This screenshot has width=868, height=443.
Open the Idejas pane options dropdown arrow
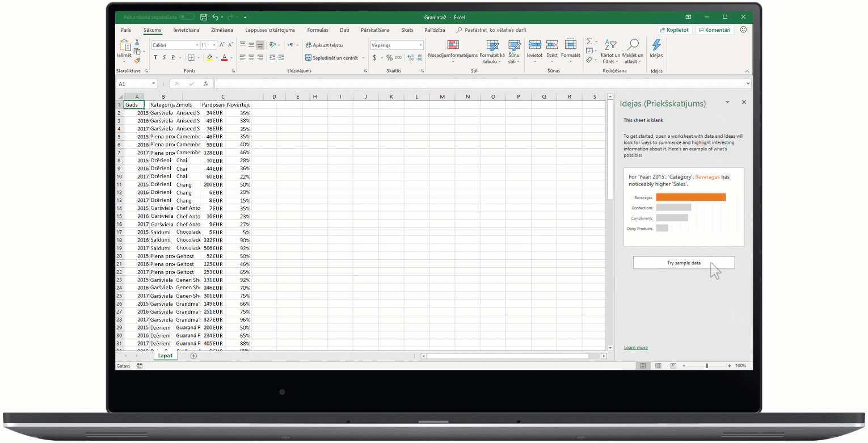[727, 102]
